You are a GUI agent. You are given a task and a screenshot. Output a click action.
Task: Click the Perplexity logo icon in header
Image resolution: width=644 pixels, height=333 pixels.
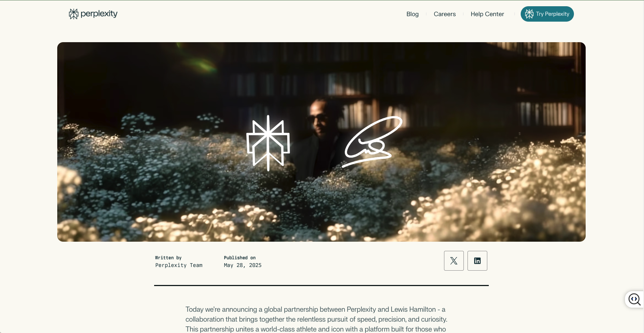point(73,14)
